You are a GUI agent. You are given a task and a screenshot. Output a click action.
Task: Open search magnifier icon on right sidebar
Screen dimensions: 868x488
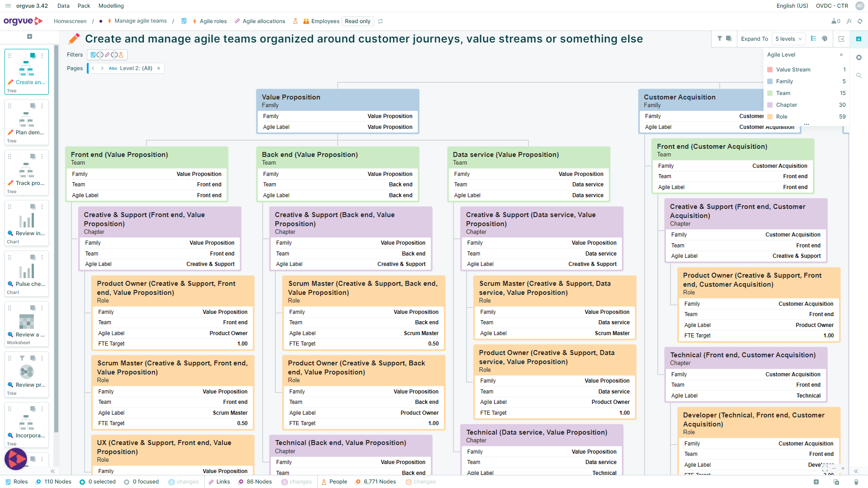click(859, 76)
